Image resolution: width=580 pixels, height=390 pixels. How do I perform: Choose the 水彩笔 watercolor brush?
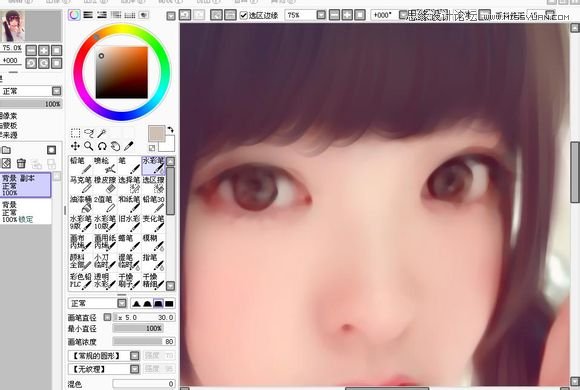coord(153,165)
